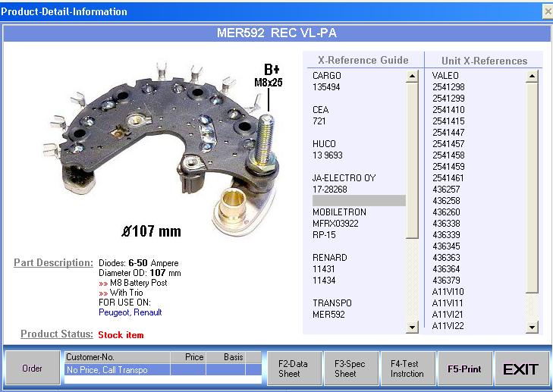Select unit reference A11VI22

click(x=448, y=326)
